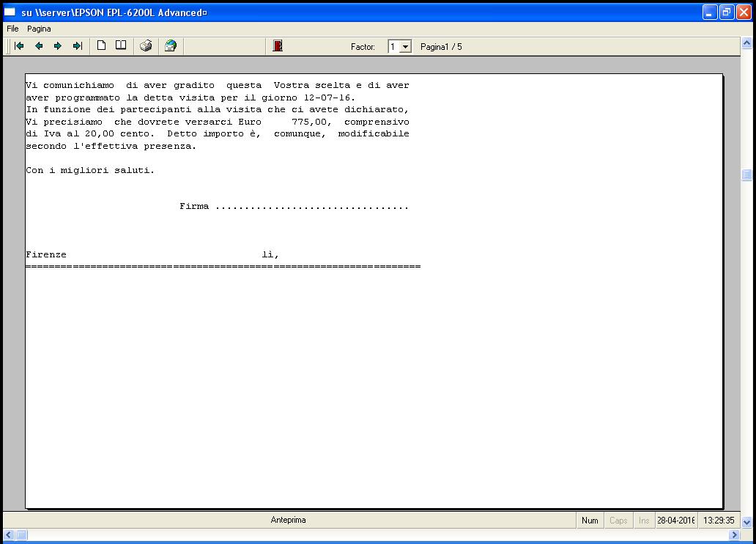Click the Pagina1 / 5 page indicator
This screenshot has width=756, height=544.
pos(441,47)
